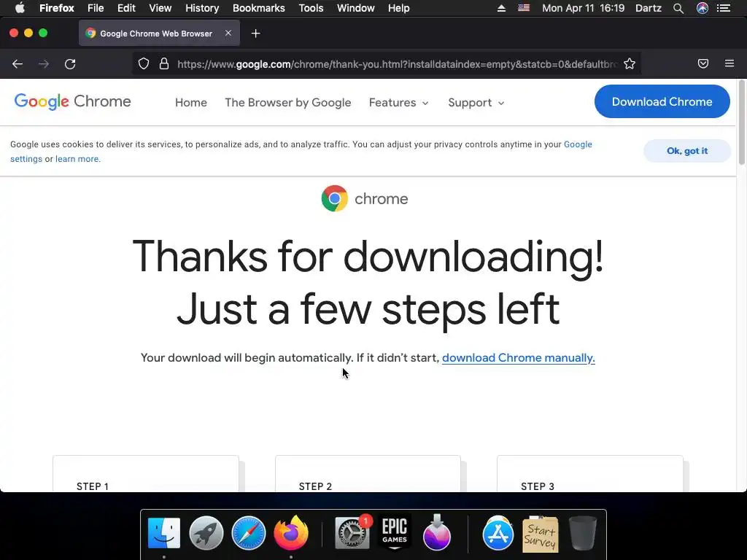
Task: Click the page vertical scrollbar
Action: 742,122
